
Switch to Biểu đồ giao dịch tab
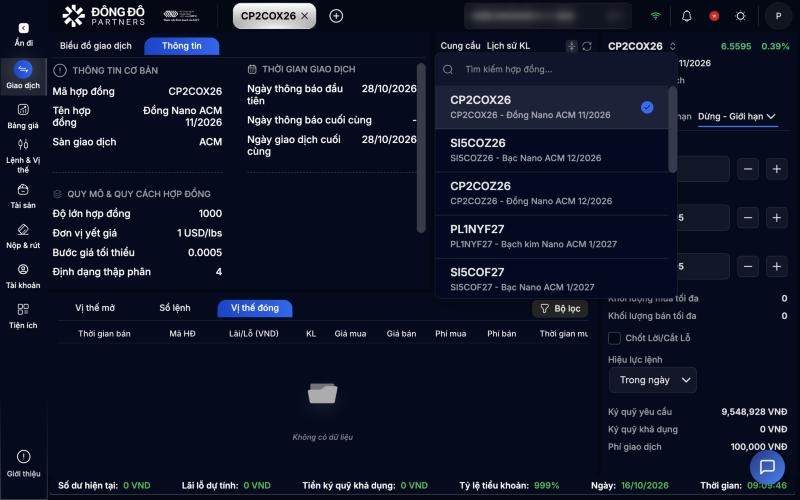tap(96, 46)
